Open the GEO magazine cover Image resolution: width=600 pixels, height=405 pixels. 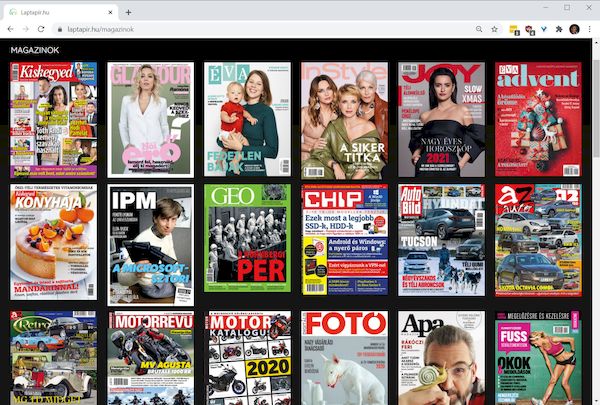(x=248, y=238)
